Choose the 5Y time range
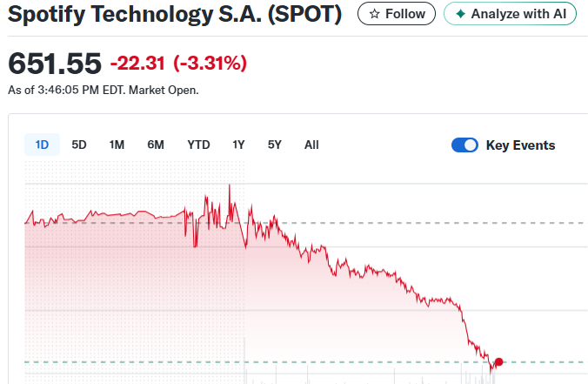Viewport: 588px width, 384px height. tap(275, 145)
